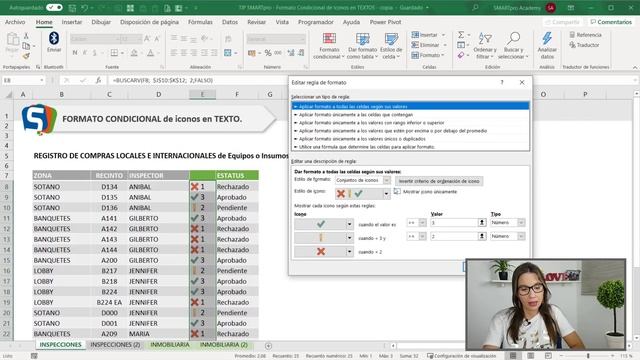The image size is (640, 360).
Task: Click the second Valor field containing 2
Action: (x=453, y=236)
